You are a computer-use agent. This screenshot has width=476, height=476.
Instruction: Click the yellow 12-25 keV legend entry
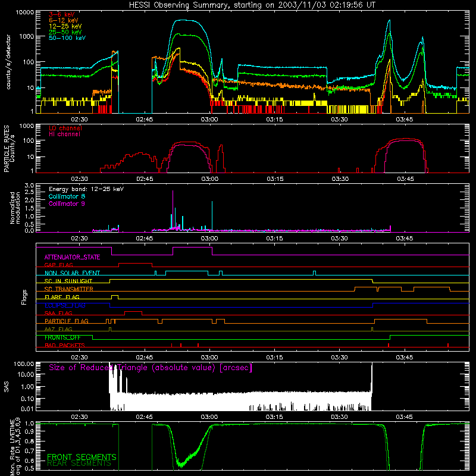[x=65, y=26]
